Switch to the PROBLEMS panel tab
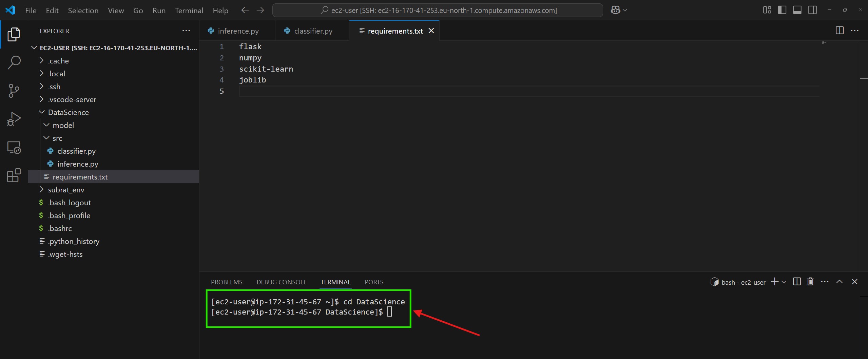Screen dimensions: 868x359 pyautogui.click(x=227, y=282)
